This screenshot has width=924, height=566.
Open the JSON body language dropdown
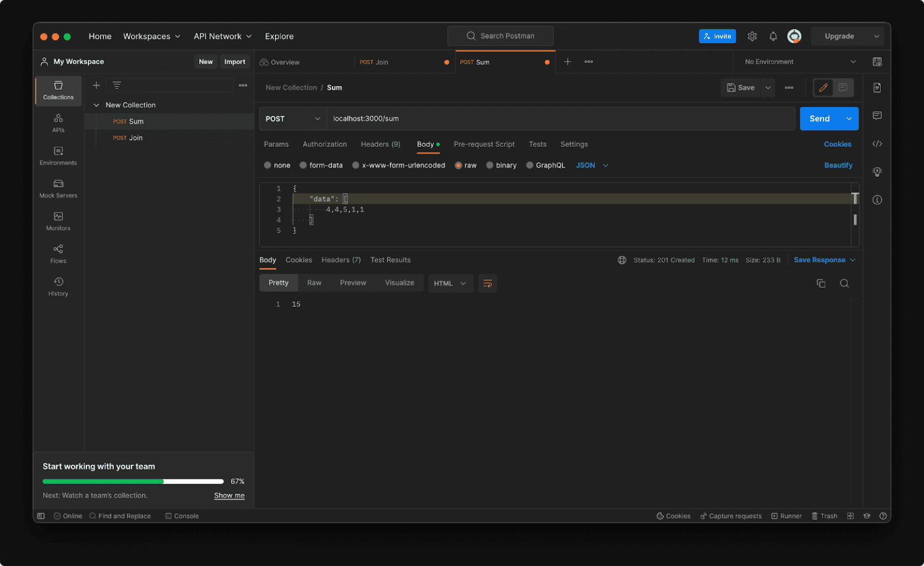[590, 165]
